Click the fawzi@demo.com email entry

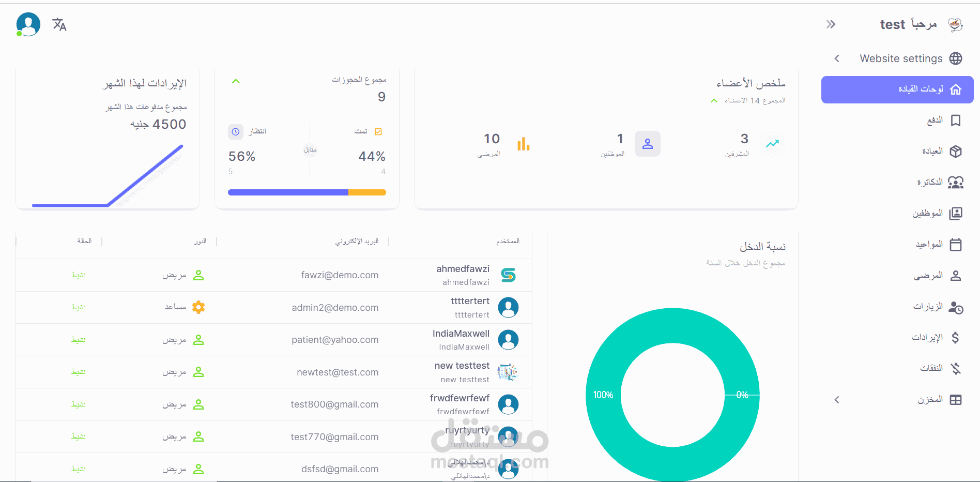pyautogui.click(x=340, y=275)
